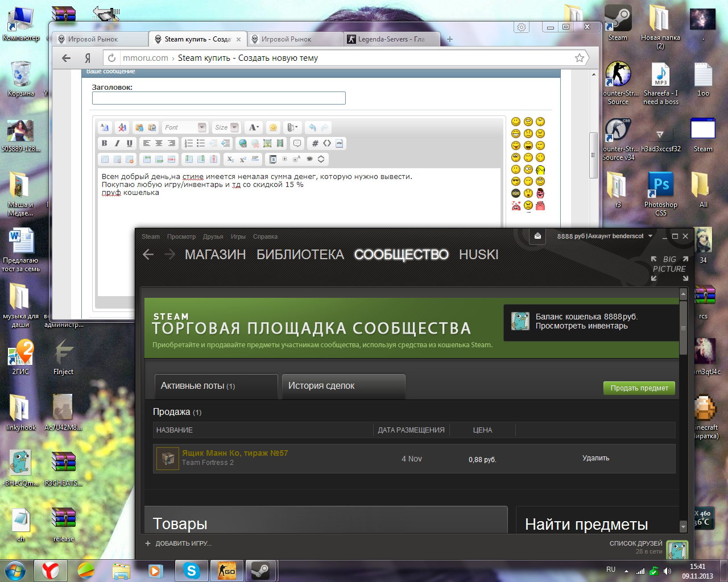728x582 pixels.
Task: Click in the message body text area
Action: coord(300,232)
